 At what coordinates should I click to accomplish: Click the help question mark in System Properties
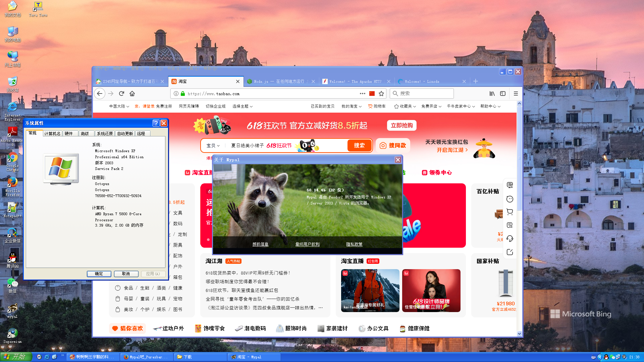point(156,123)
